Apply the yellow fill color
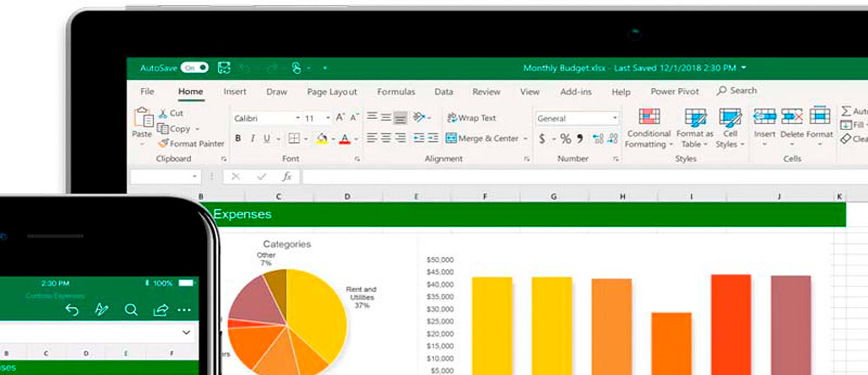The image size is (868, 375). 322,138
